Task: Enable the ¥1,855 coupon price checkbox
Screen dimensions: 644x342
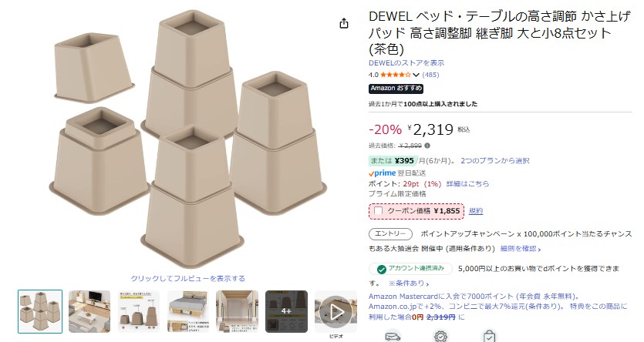Action: coord(378,211)
